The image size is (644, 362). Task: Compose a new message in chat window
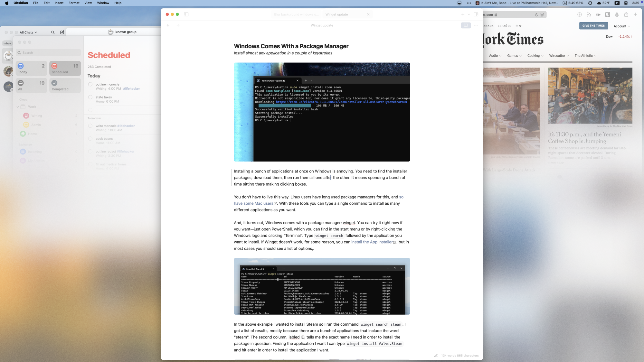click(62, 32)
